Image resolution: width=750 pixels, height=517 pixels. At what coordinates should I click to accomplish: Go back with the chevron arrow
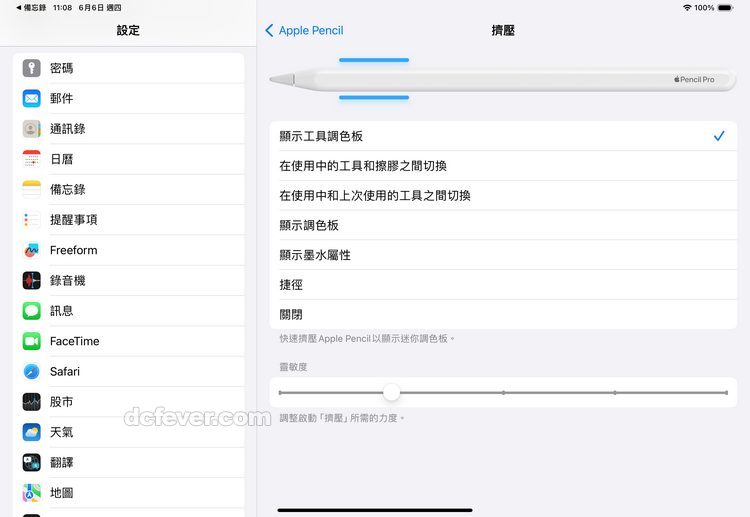[269, 31]
